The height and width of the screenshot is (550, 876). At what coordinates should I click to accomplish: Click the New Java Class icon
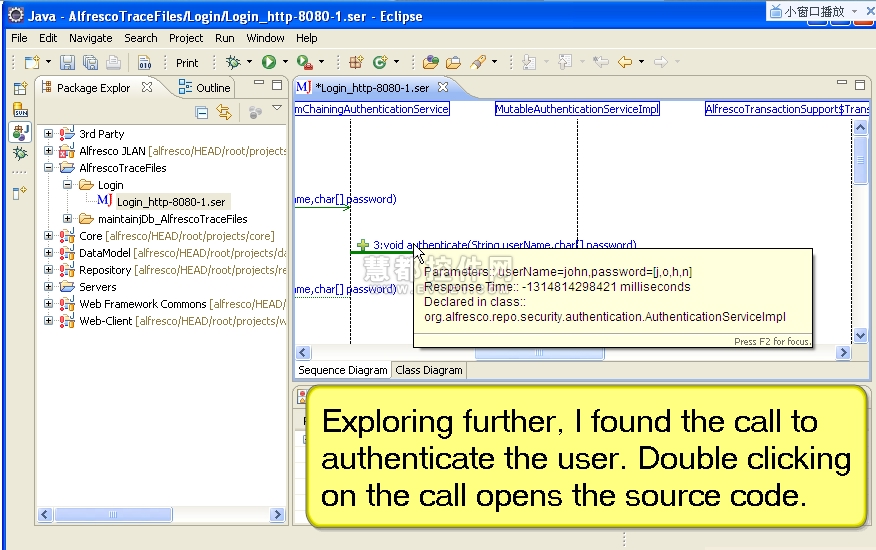380,62
